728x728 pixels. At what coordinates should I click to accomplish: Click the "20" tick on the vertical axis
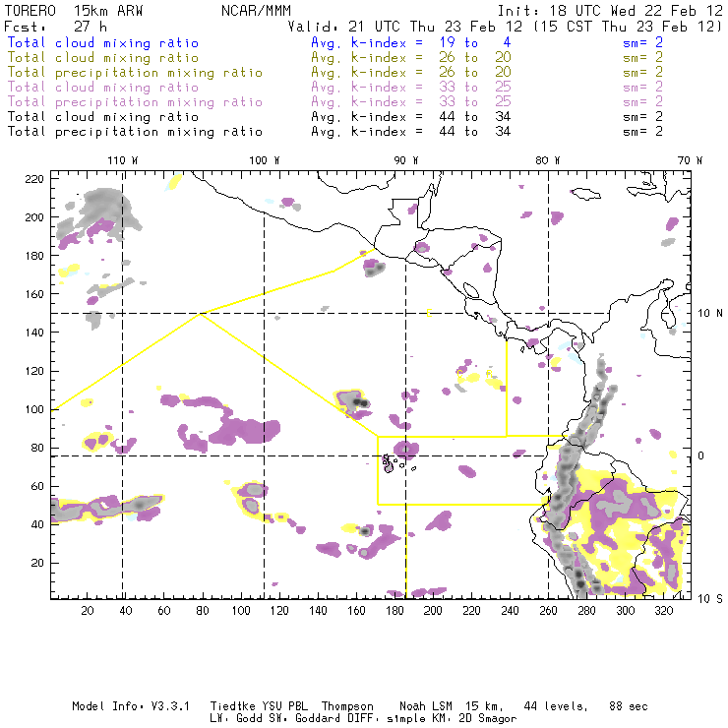[37, 563]
